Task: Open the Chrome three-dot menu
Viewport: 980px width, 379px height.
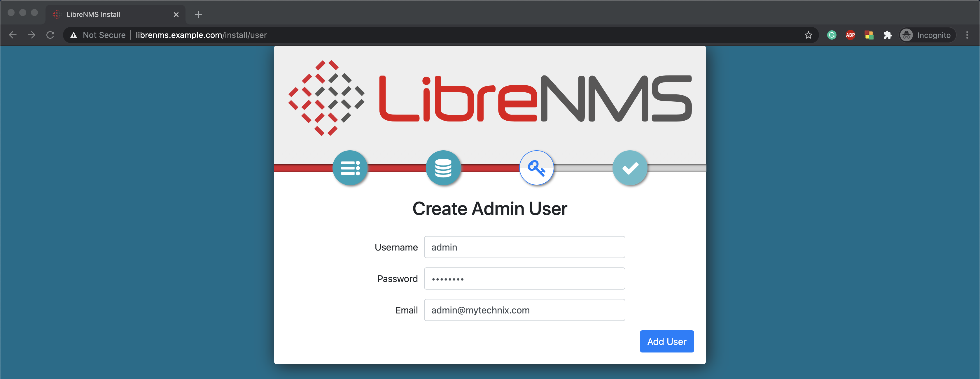Action: pyautogui.click(x=967, y=35)
